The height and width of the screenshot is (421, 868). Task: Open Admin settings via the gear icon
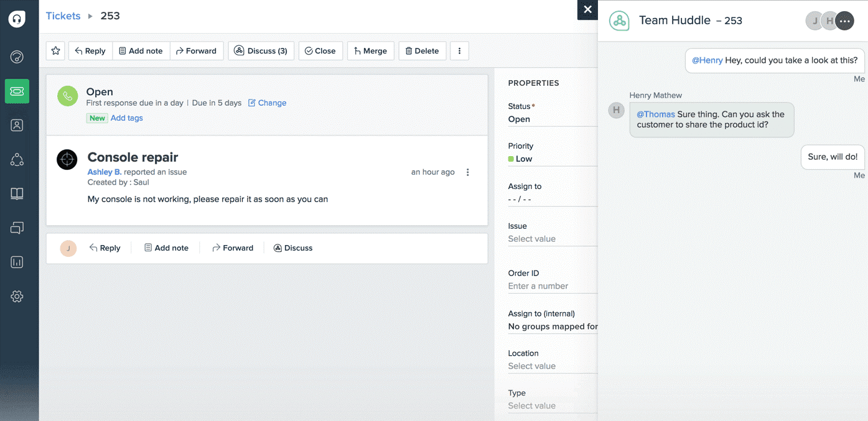pyautogui.click(x=17, y=296)
